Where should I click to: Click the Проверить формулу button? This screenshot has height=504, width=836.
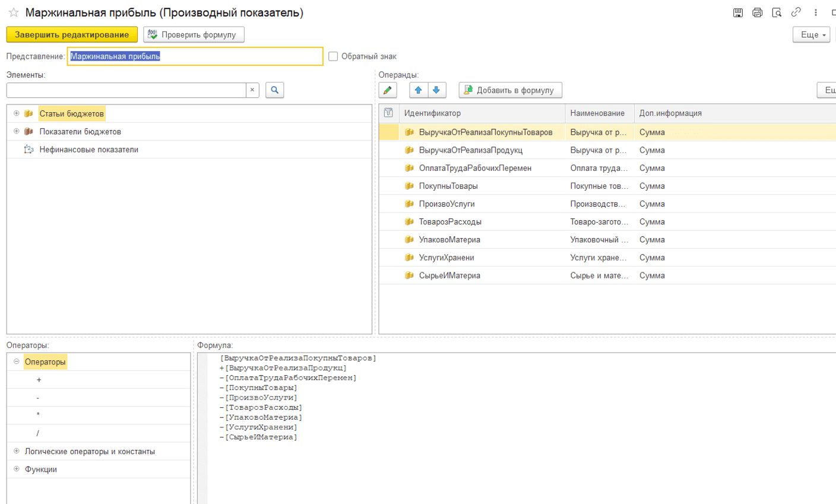tap(194, 35)
